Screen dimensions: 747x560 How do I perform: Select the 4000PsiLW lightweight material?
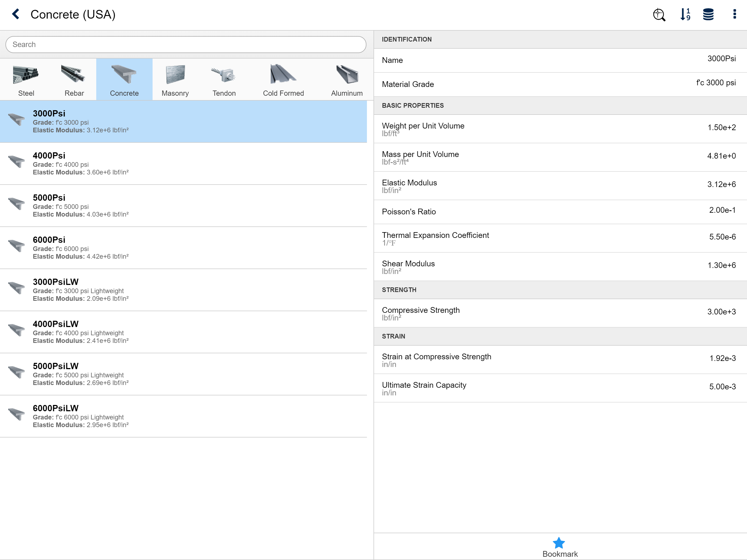(183, 332)
